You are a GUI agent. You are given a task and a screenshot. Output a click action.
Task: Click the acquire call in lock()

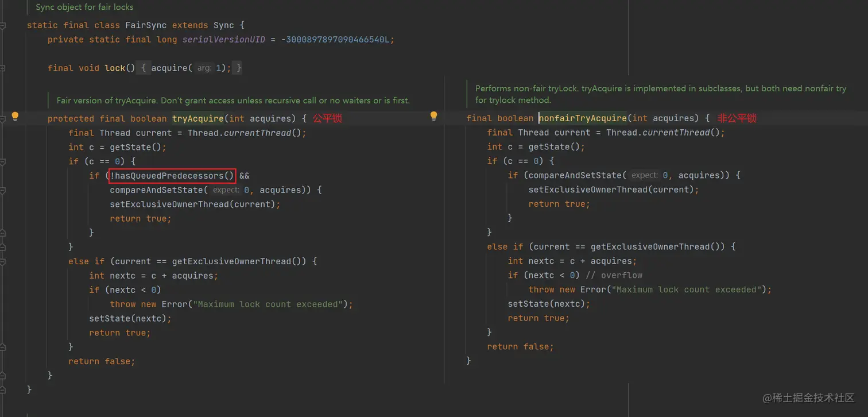tap(169, 68)
